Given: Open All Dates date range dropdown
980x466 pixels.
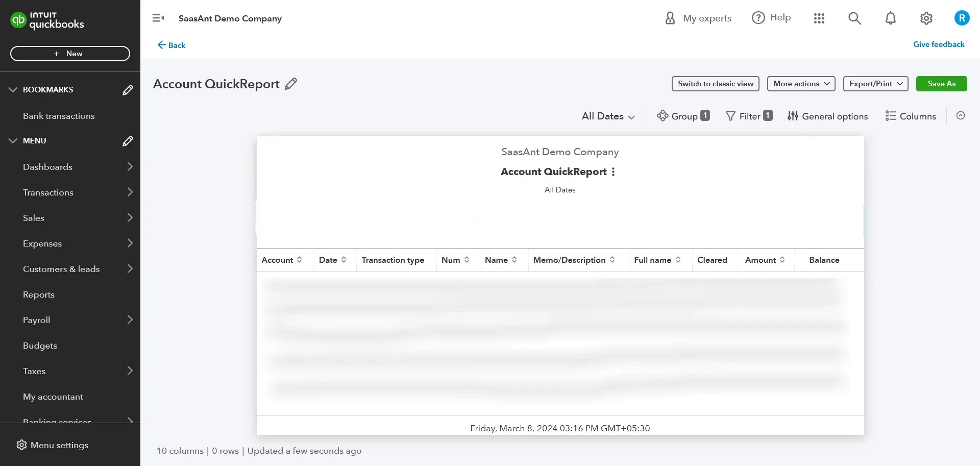Looking at the screenshot, I should pos(608,116).
